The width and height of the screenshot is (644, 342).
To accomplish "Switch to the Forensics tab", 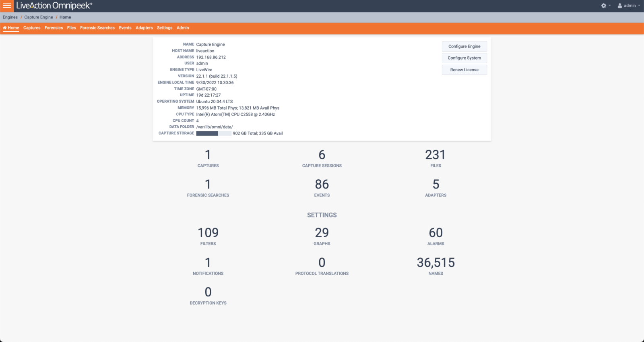I will pos(54,28).
